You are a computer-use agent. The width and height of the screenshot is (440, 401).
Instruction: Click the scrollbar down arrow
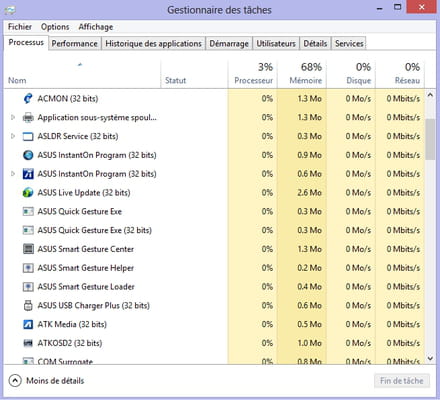coord(430,359)
